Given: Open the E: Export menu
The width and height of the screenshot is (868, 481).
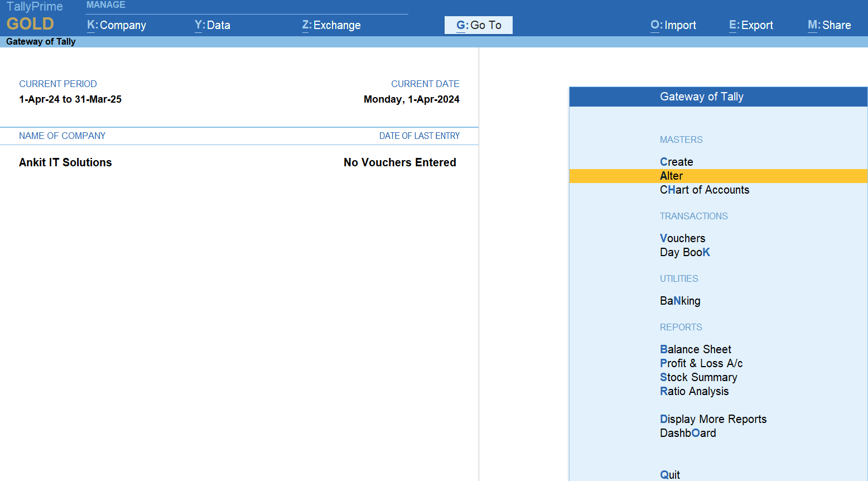Looking at the screenshot, I should tap(751, 25).
